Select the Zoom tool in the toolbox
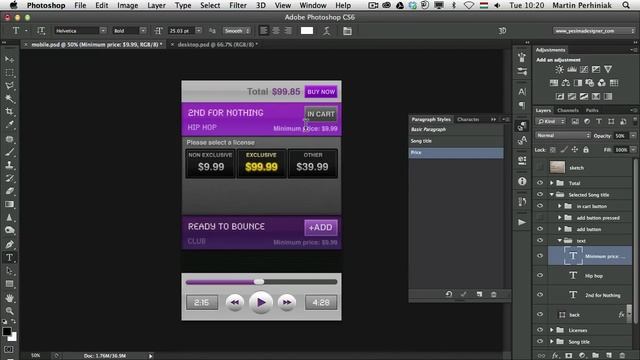The image size is (640, 360). (9, 311)
